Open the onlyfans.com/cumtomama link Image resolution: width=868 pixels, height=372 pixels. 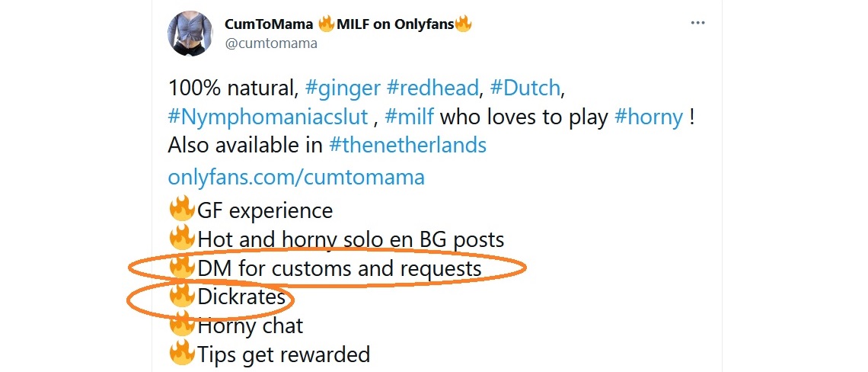tap(296, 177)
